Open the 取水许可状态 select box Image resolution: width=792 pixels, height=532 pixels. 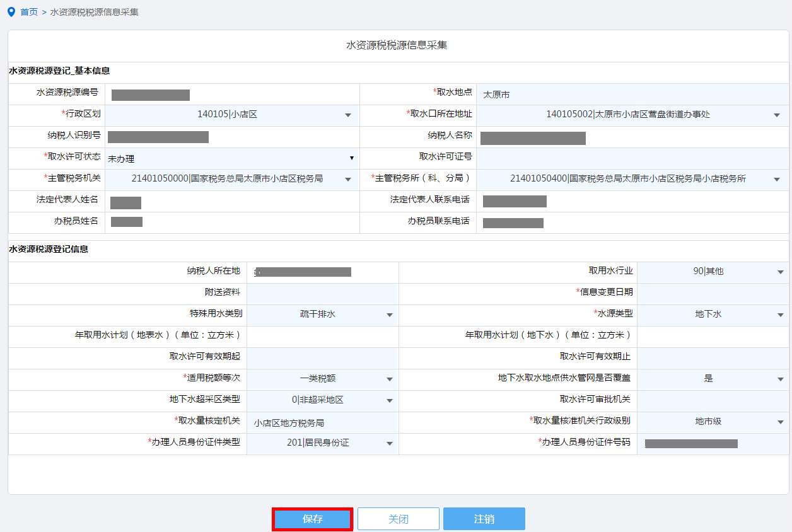[231, 158]
